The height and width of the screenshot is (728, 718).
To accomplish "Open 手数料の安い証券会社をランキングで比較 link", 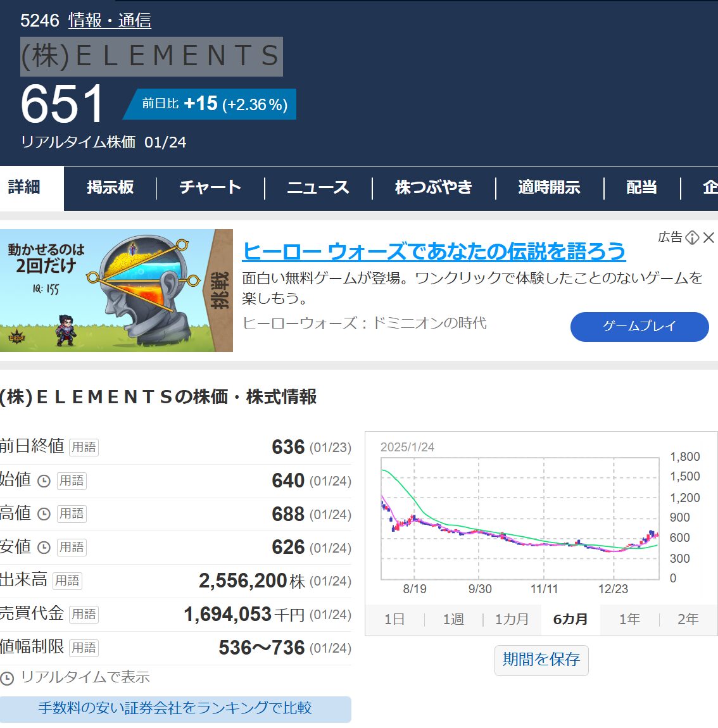I will tap(175, 708).
